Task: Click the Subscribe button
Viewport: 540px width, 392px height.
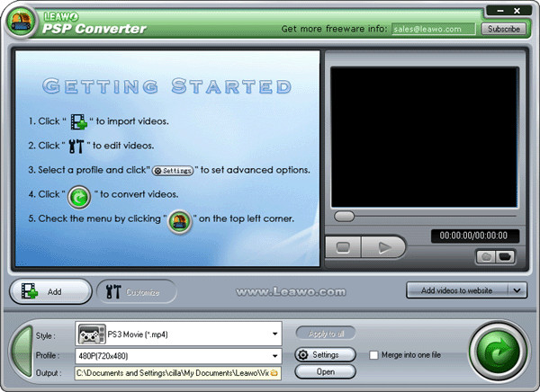Action: [503, 29]
